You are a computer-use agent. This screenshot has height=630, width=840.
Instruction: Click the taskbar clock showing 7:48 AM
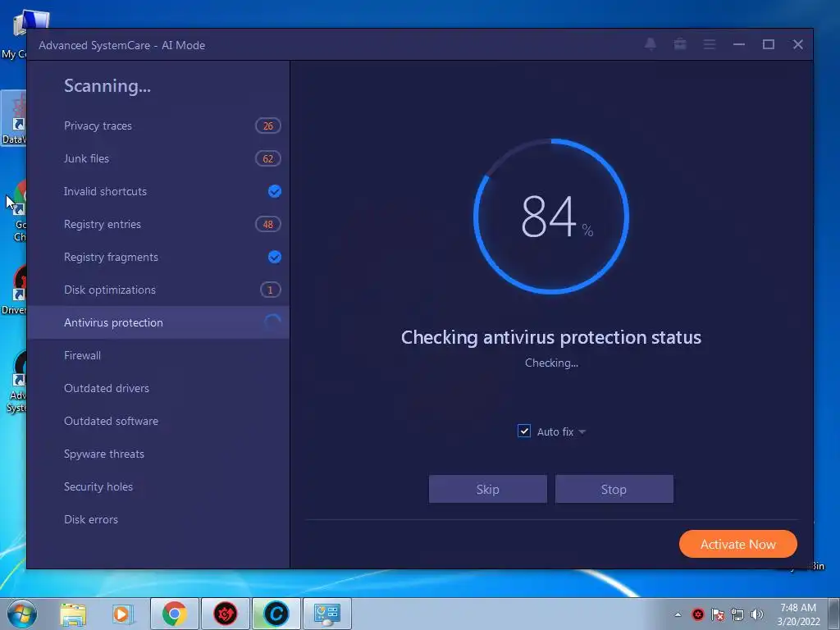pyautogui.click(x=798, y=614)
